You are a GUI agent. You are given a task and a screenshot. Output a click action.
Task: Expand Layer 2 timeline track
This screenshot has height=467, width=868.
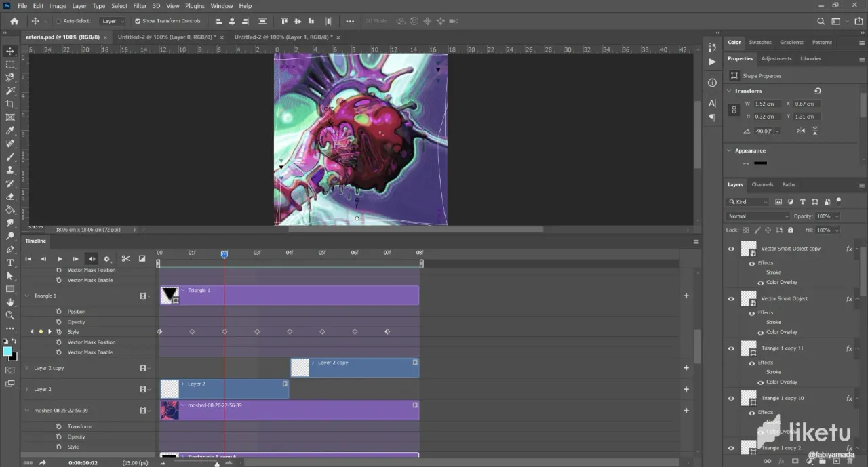click(27, 389)
